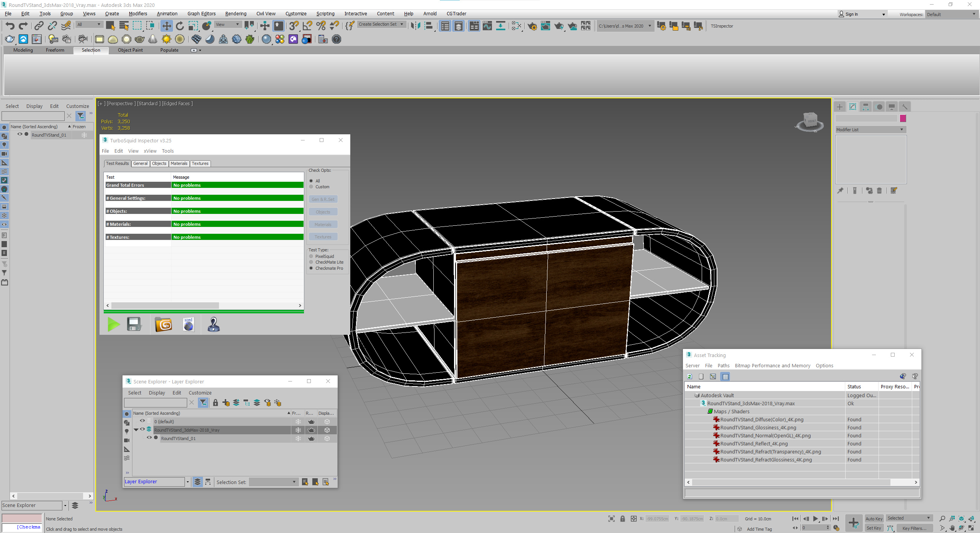This screenshot has height=533, width=980.
Task: Run the TurboSquid Inspector green play button
Action: (x=114, y=324)
